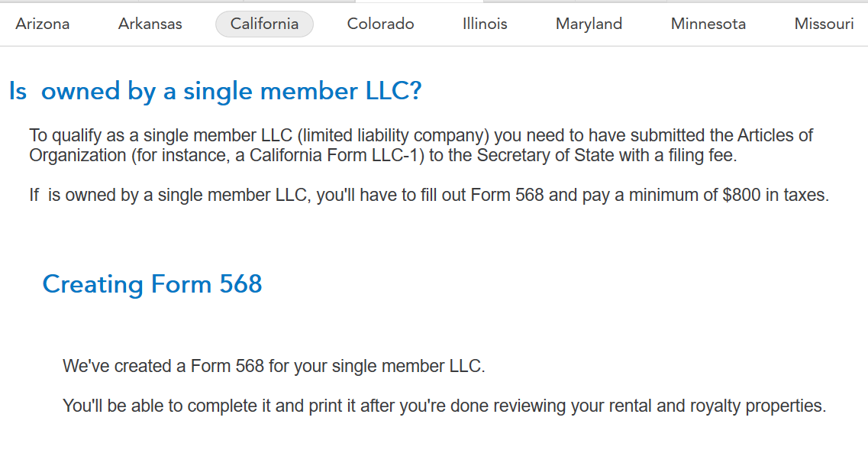Go to the Colorado state tab

380,24
